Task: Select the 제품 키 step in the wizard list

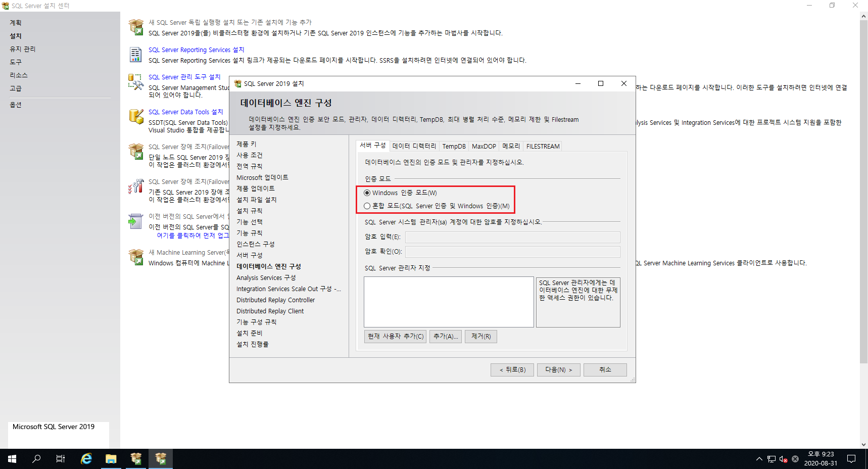Action: pyautogui.click(x=247, y=144)
